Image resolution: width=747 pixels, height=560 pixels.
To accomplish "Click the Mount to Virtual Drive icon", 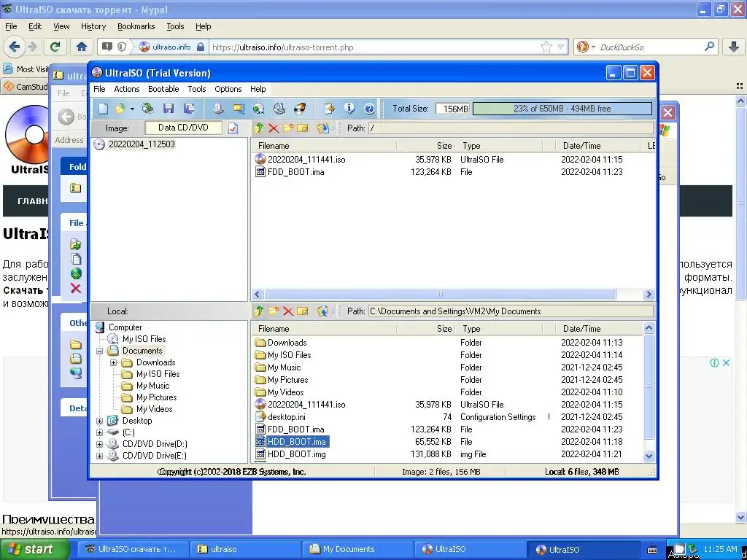I will pyautogui.click(x=279, y=109).
